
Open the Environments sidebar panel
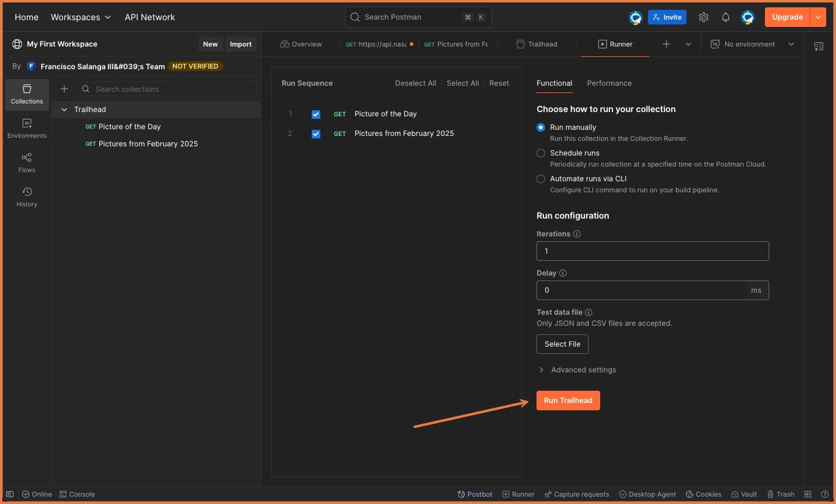pos(27,129)
